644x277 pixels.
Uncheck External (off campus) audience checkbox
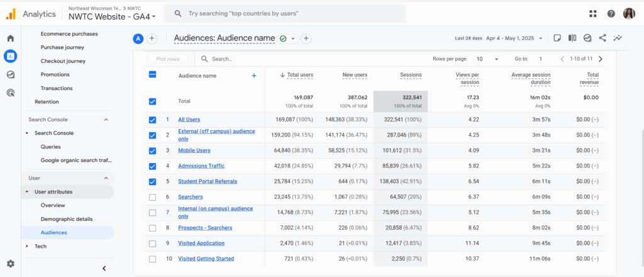pos(152,135)
